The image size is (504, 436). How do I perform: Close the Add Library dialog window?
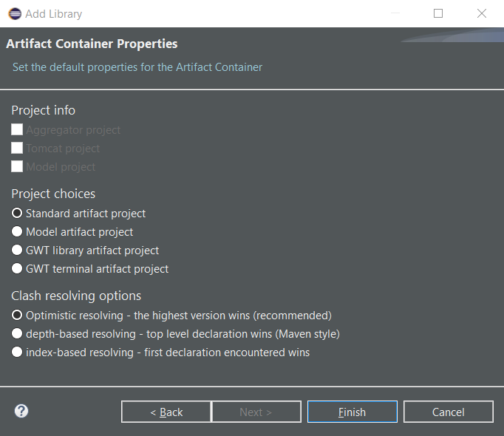[482, 13]
